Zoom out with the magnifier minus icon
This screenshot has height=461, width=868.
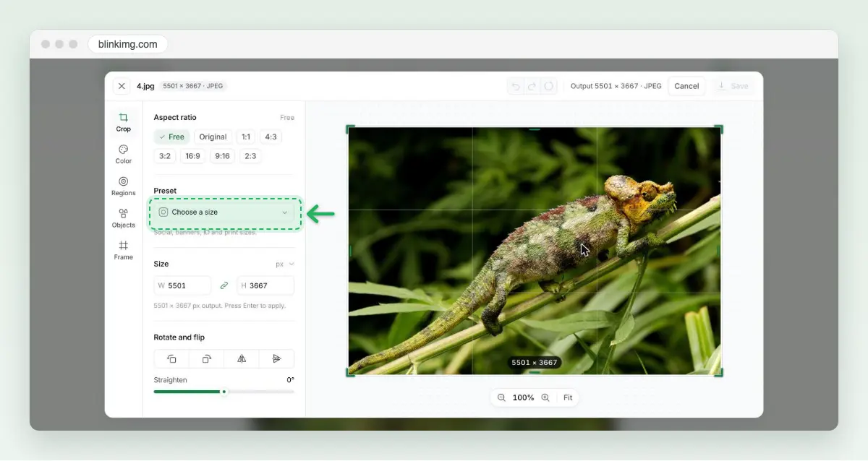point(501,397)
